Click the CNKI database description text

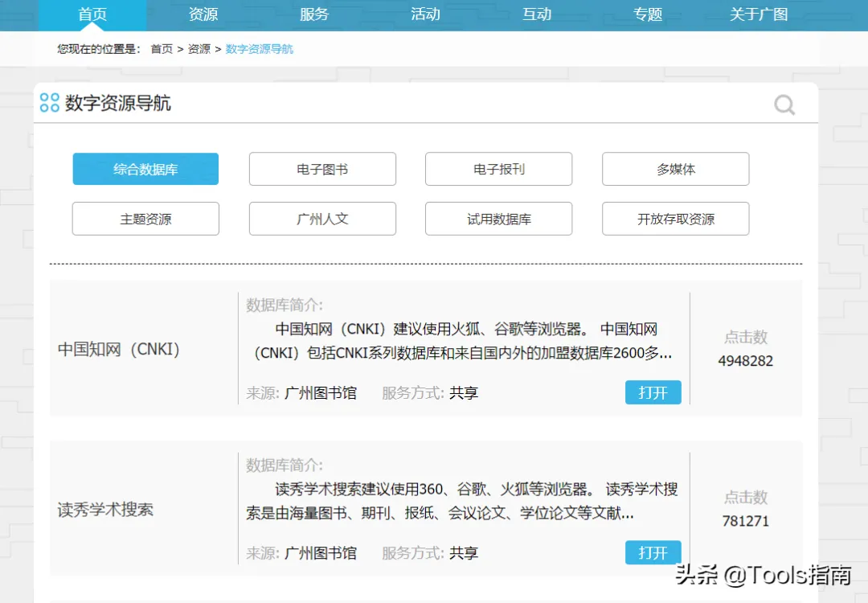point(460,341)
